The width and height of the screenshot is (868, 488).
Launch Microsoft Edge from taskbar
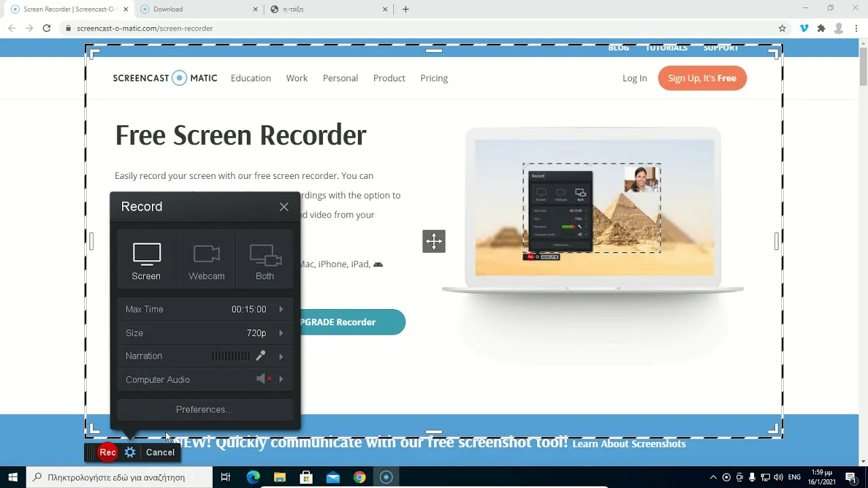(253, 477)
